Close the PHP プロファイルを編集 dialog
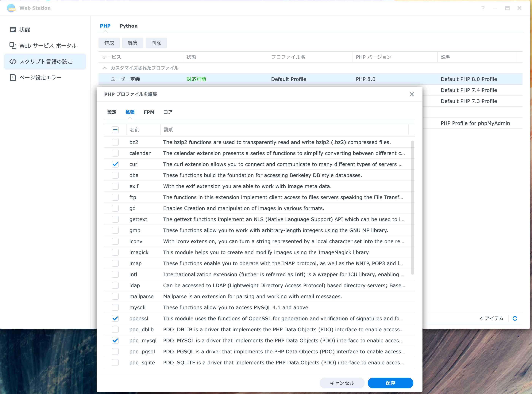 (x=412, y=94)
